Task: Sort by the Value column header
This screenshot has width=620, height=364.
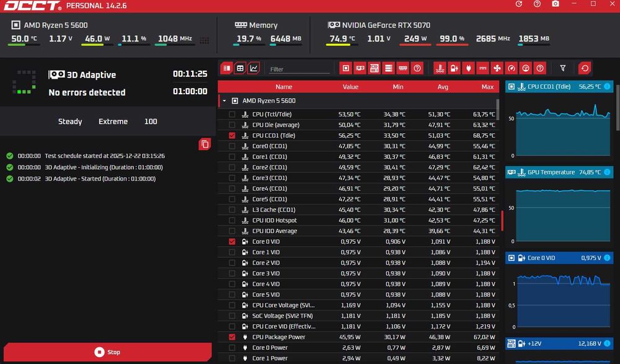Action: [x=350, y=87]
